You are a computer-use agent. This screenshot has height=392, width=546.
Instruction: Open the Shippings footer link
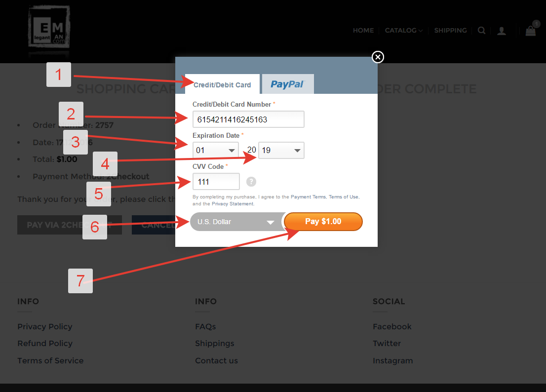tap(214, 344)
